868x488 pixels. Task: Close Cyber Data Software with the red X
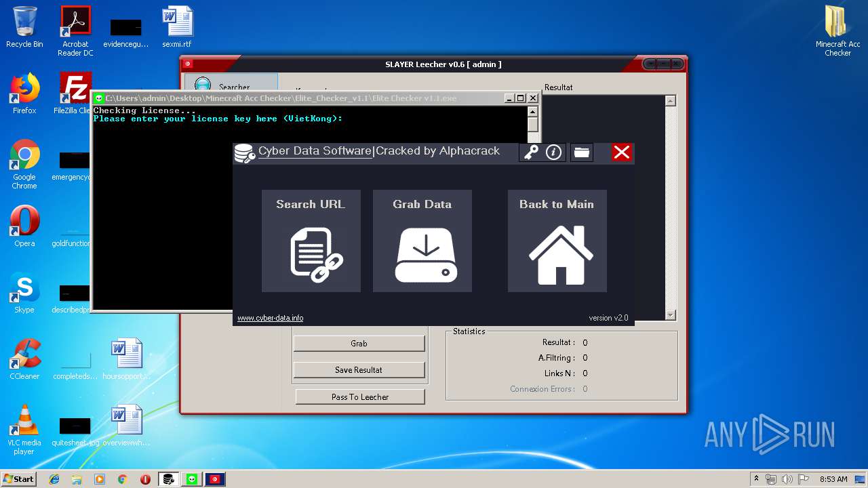(x=621, y=152)
